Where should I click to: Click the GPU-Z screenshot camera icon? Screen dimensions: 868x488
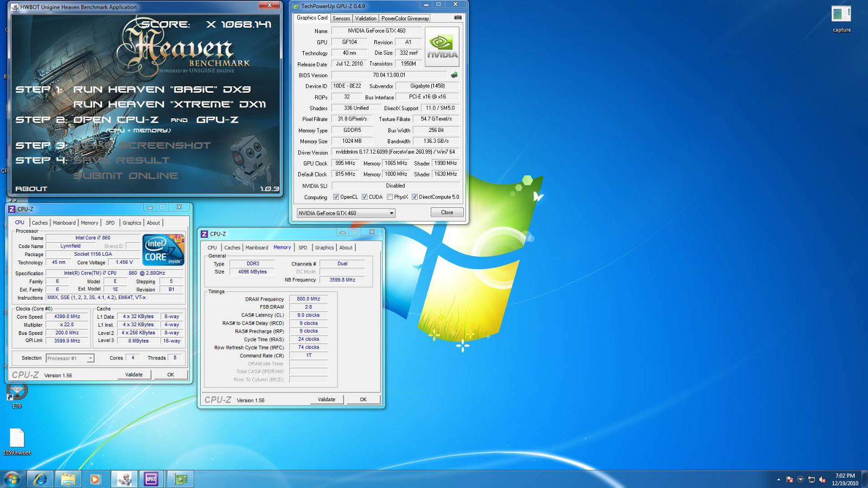[458, 18]
